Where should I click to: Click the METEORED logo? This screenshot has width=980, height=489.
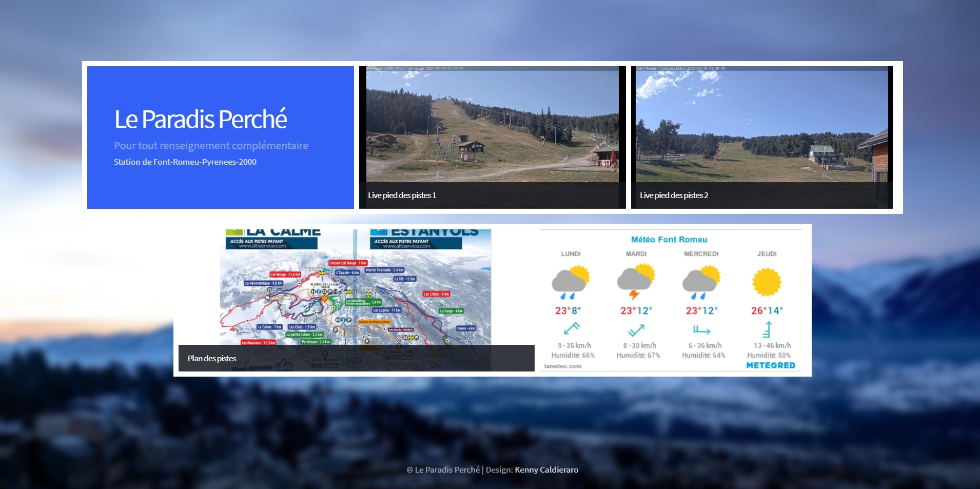[x=771, y=365]
